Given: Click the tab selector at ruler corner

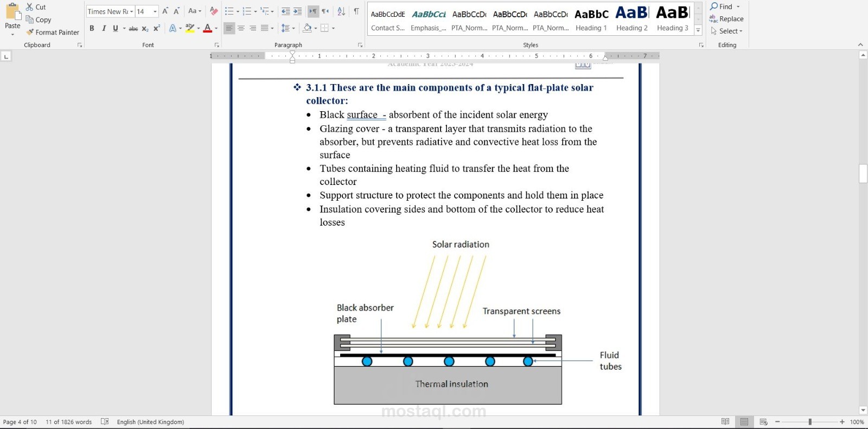Looking at the screenshot, I should 7,56.
